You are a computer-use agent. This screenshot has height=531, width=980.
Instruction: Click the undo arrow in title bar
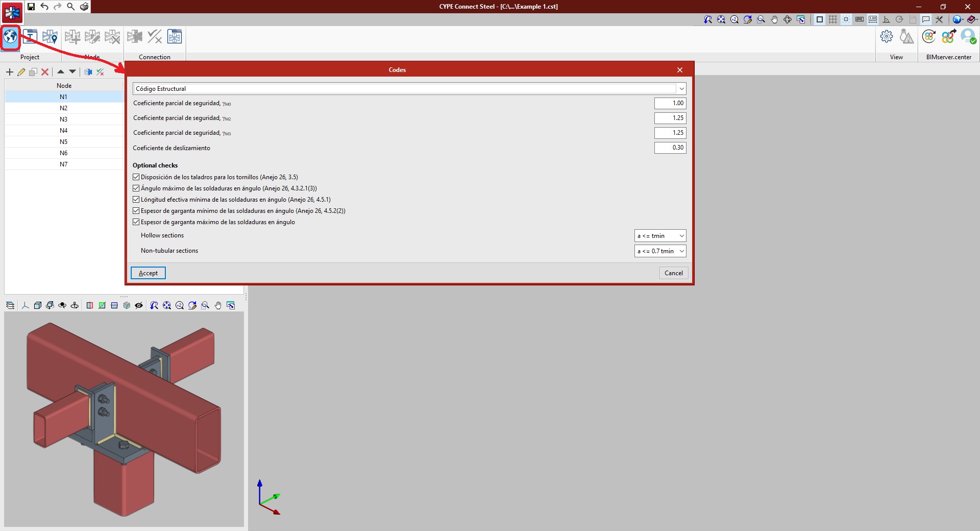click(x=44, y=7)
